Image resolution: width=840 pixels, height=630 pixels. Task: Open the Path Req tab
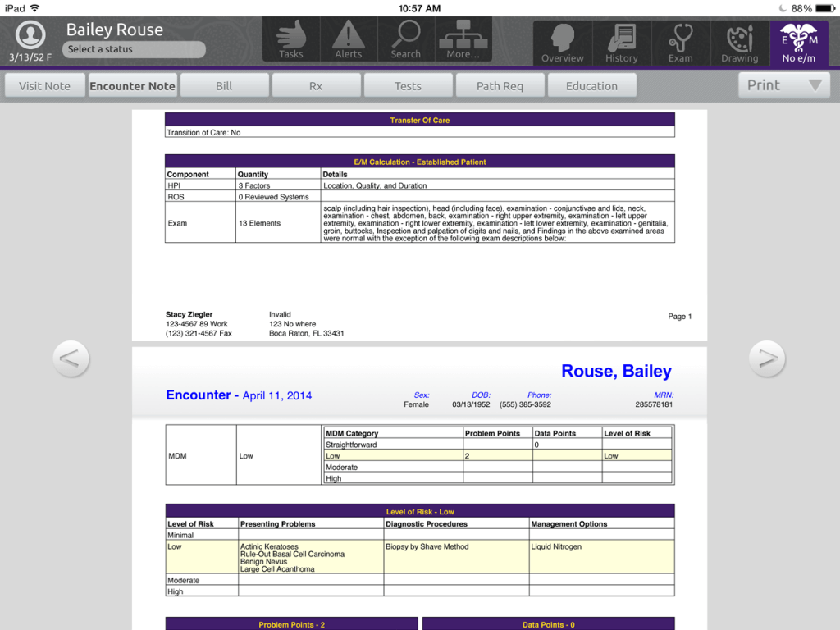[500, 86]
